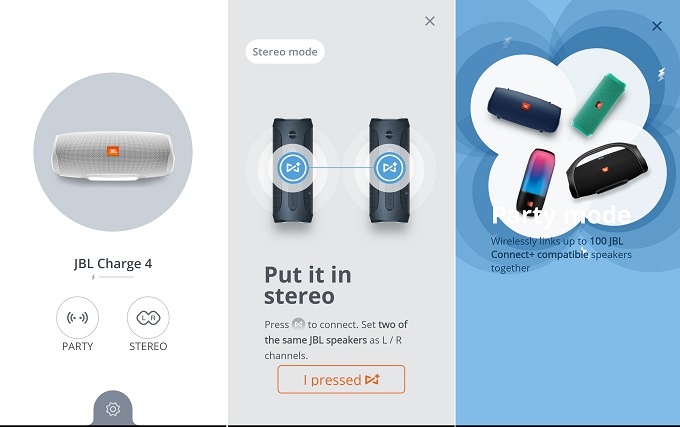Click the "Put it in stereo" heading
The width and height of the screenshot is (680, 427).
[x=308, y=285]
